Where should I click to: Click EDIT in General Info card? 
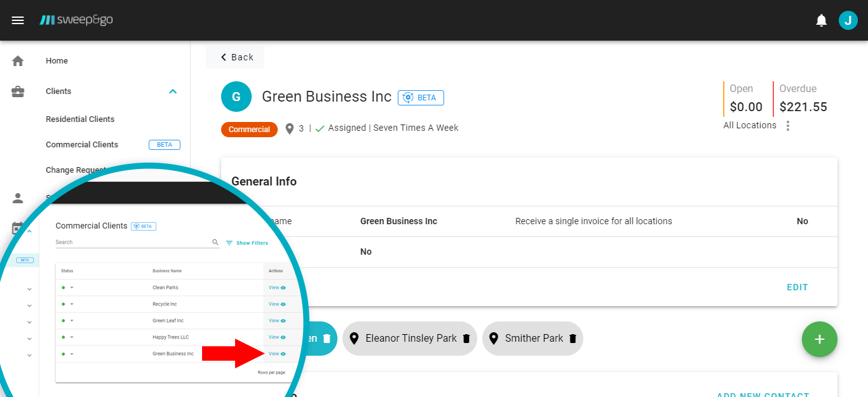coord(797,287)
